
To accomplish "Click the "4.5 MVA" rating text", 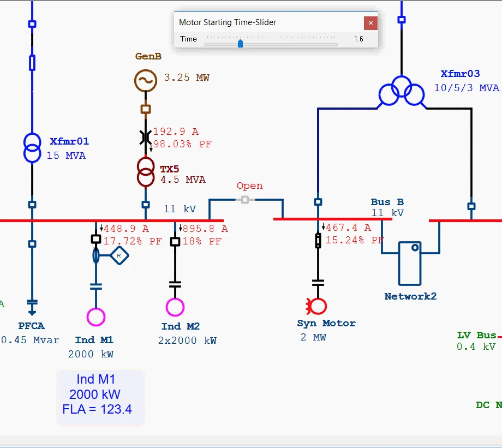I will point(183,180).
